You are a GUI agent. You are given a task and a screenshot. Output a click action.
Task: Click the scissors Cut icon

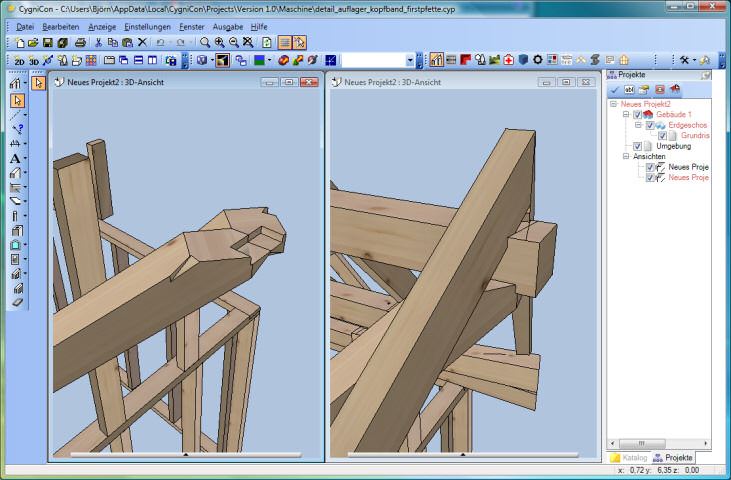[x=98, y=43]
